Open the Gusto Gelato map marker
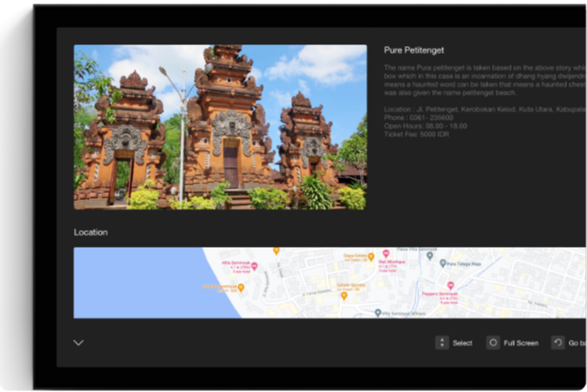The image size is (587, 392). 370,257
